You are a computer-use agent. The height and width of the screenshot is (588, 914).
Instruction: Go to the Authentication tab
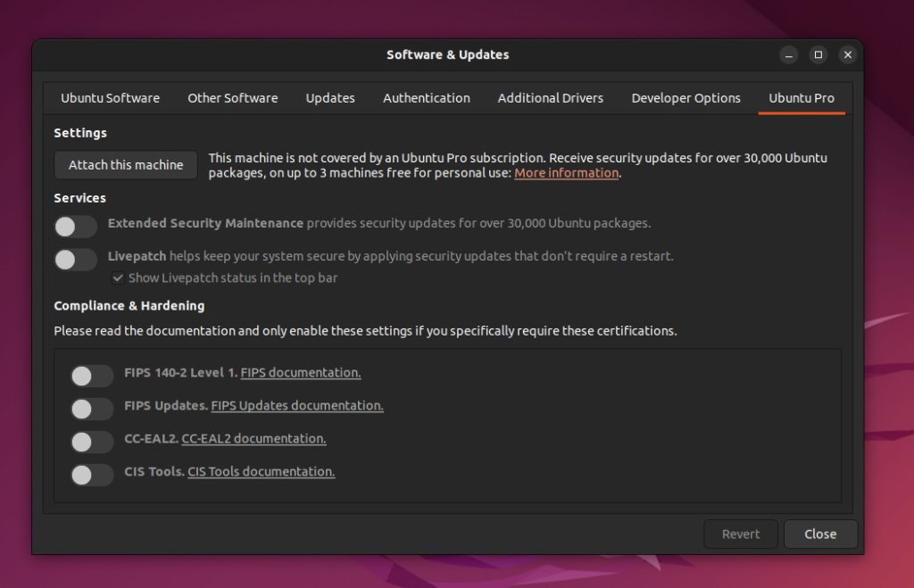[x=426, y=98]
